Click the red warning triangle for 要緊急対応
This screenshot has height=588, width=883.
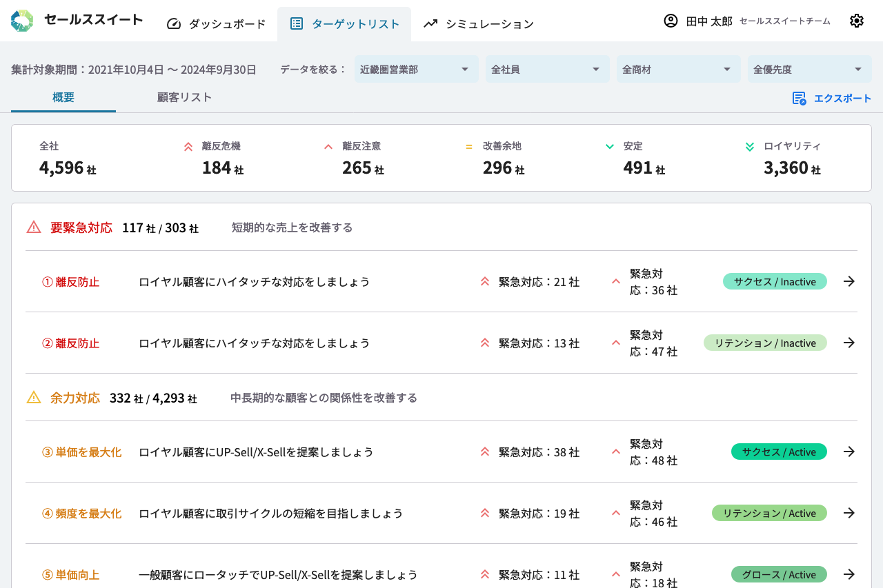tap(34, 227)
